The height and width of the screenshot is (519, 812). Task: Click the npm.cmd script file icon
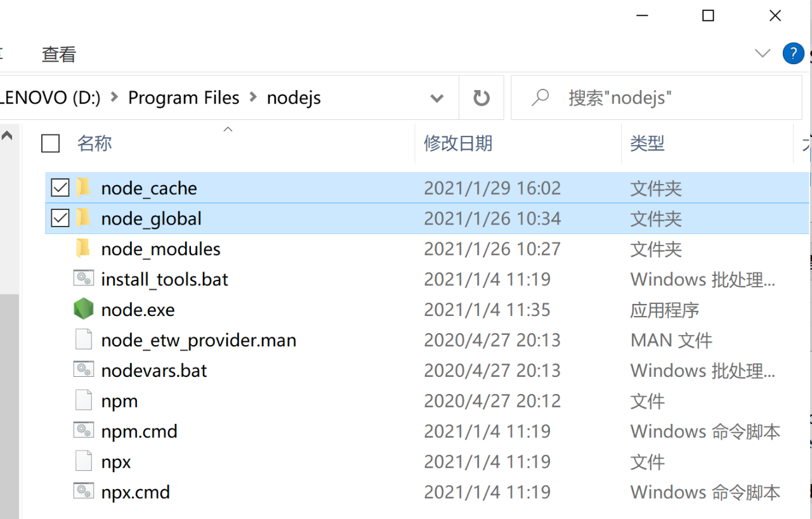pos(83,431)
